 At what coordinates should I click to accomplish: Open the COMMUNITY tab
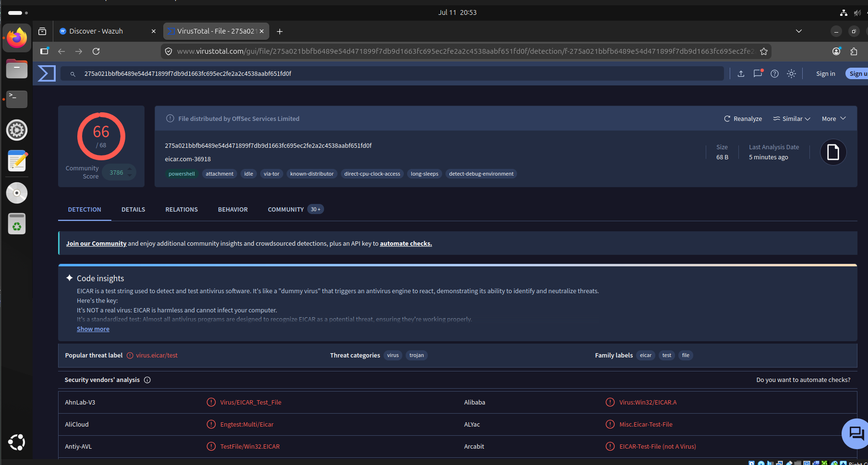[295, 210]
